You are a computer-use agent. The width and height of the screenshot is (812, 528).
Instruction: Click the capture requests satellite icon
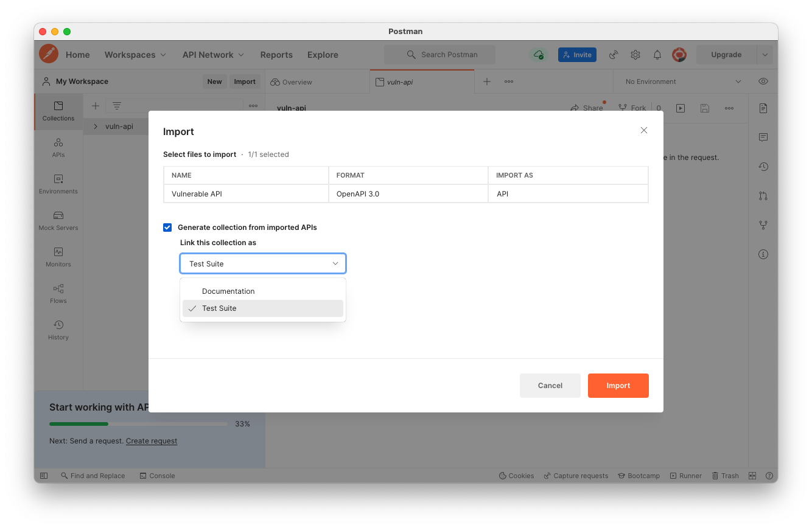pyautogui.click(x=614, y=55)
